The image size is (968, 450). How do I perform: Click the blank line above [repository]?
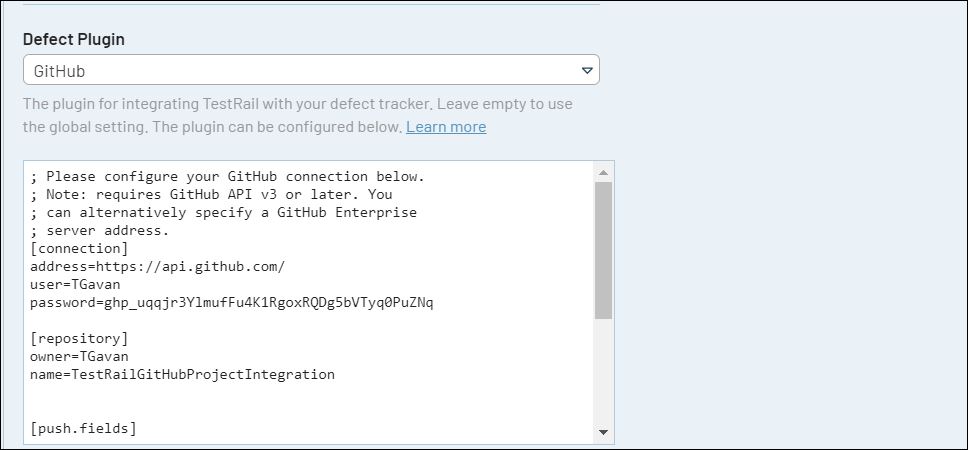(x=200, y=320)
